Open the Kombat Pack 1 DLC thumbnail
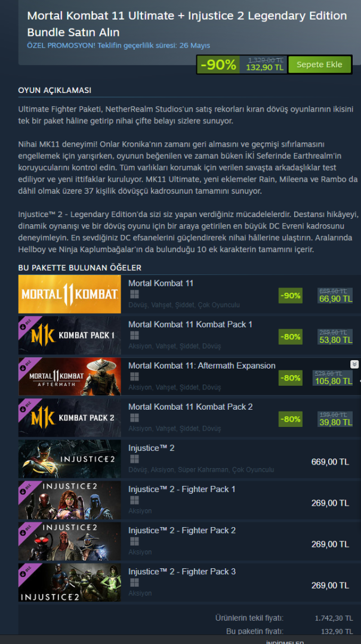The image size is (361, 644). [69, 335]
